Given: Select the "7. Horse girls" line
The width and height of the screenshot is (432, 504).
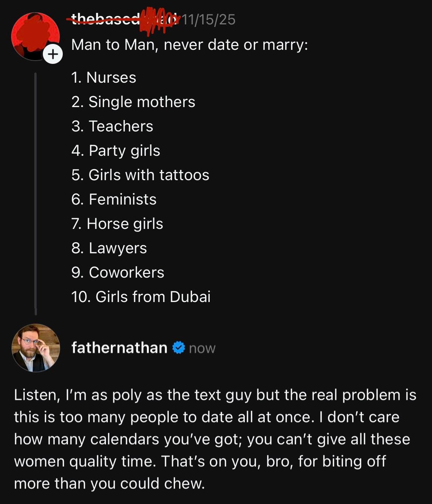Looking at the screenshot, I should (117, 224).
